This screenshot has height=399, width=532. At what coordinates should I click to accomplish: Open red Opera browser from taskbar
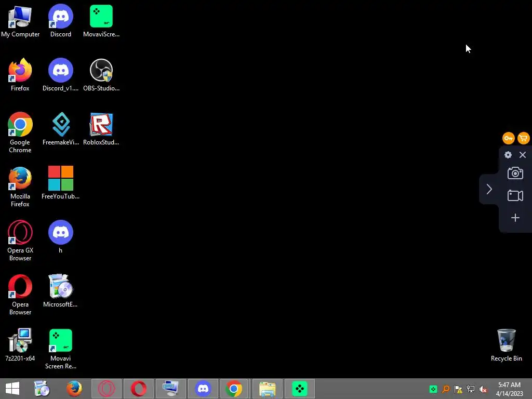[x=138, y=389]
